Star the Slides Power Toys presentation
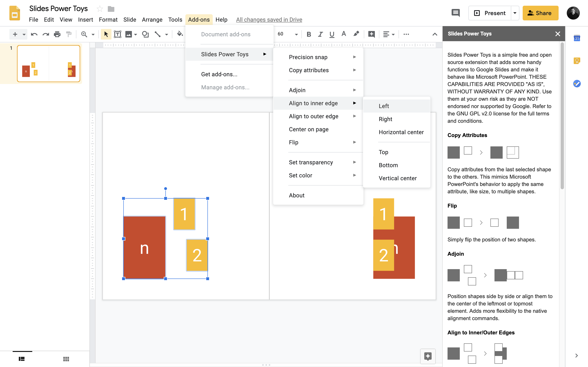Screen dimensions: 588x367 click(x=100, y=9)
